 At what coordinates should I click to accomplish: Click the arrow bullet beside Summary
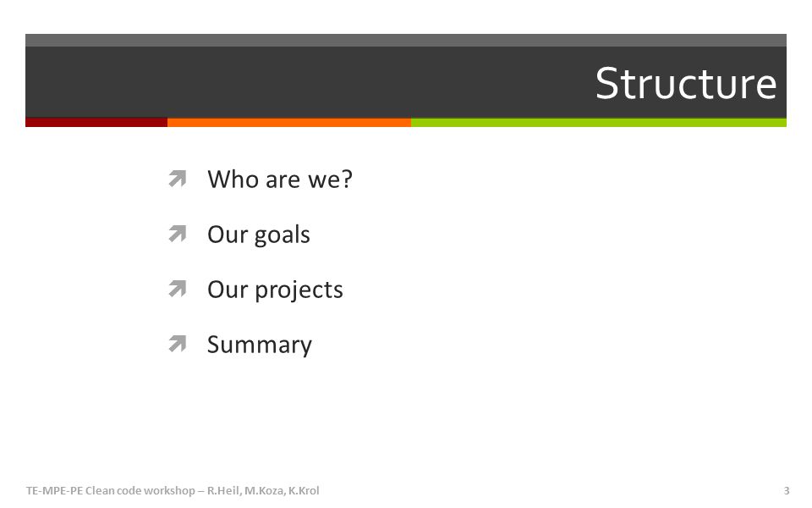click(177, 344)
